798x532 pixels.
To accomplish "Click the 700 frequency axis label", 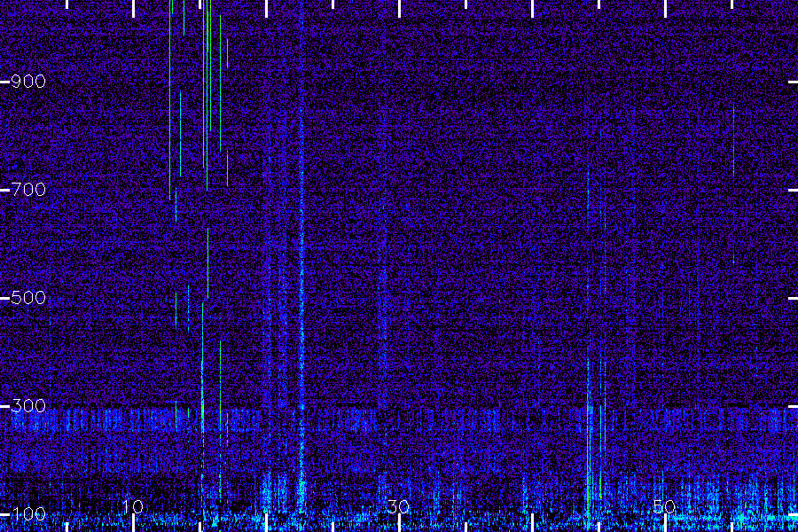I will [28, 190].
